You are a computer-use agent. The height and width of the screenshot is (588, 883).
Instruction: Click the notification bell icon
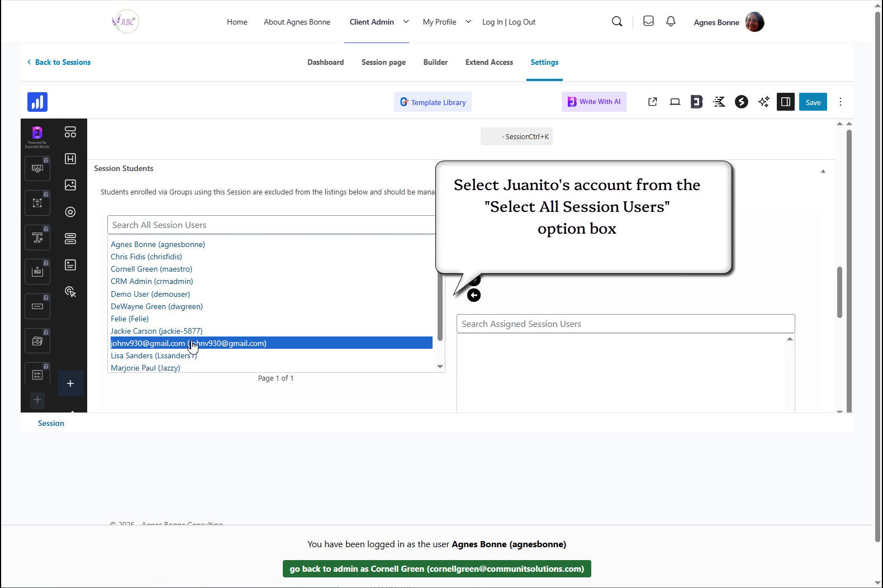[671, 22]
